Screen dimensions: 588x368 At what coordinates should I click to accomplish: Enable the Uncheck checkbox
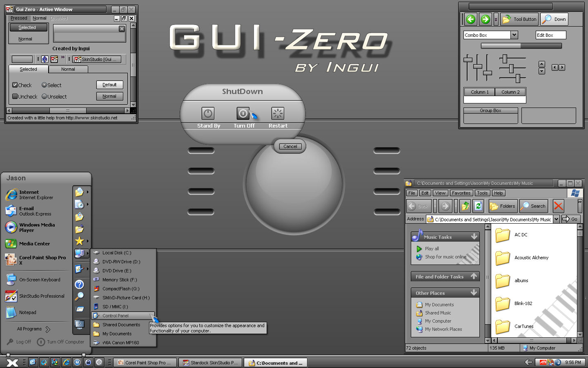(x=15, y=96)
